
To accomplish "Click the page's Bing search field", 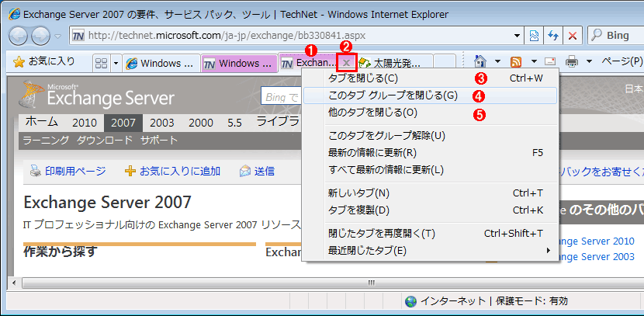I will 282,97.
